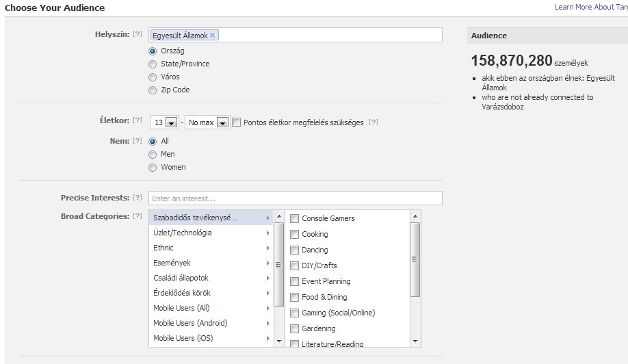Select the Women gender radio option

pos(153,167)
